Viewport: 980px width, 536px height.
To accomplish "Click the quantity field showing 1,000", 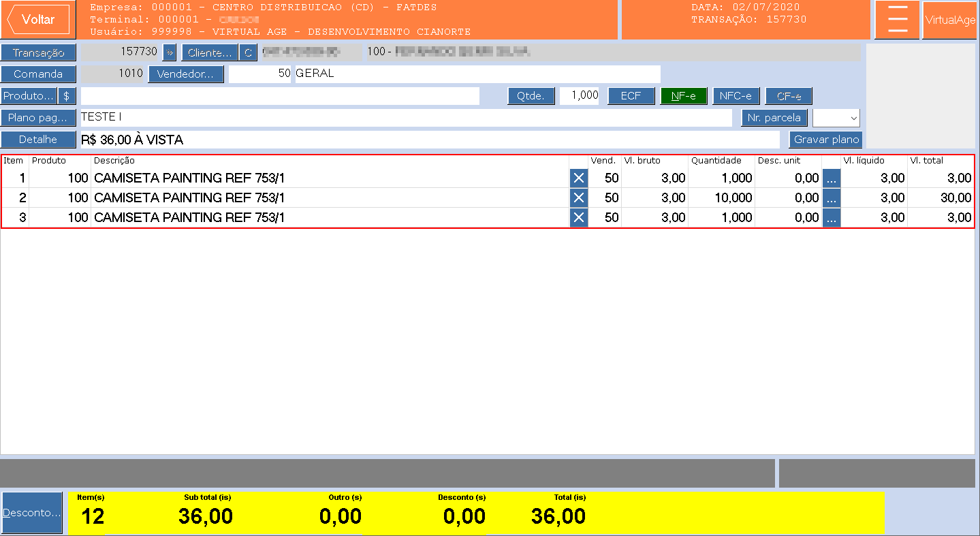I will (580, 96).
